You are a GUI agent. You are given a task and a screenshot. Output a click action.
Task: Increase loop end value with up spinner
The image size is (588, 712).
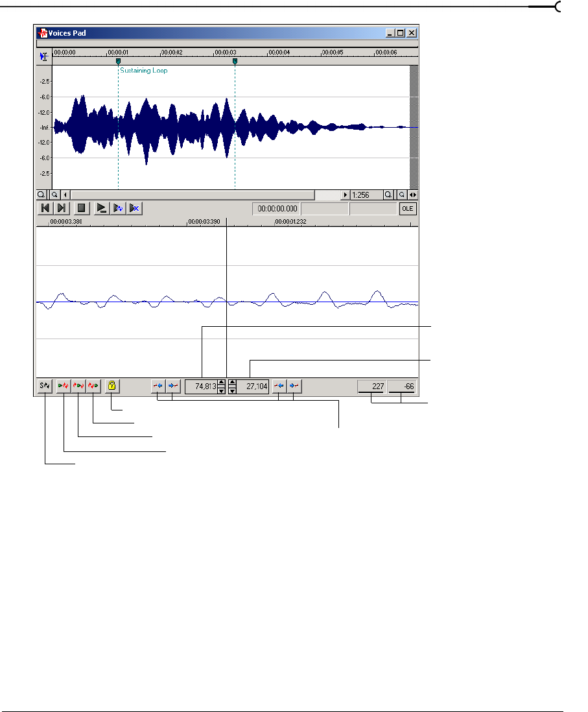pos(221,383)
